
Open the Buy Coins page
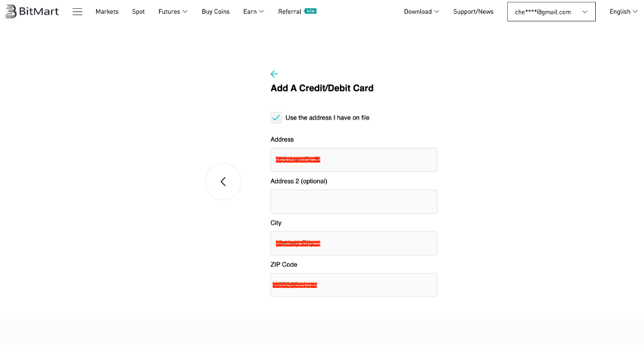click(215, 12)
